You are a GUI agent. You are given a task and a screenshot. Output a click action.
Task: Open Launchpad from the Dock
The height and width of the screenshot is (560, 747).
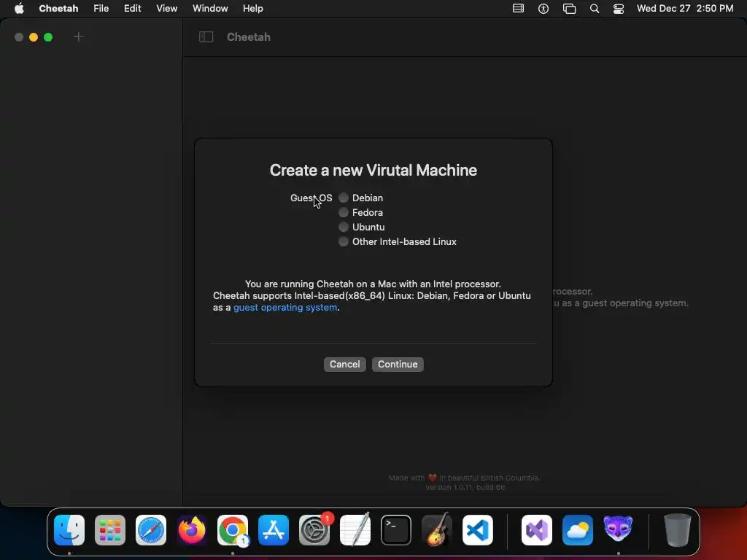110,530
